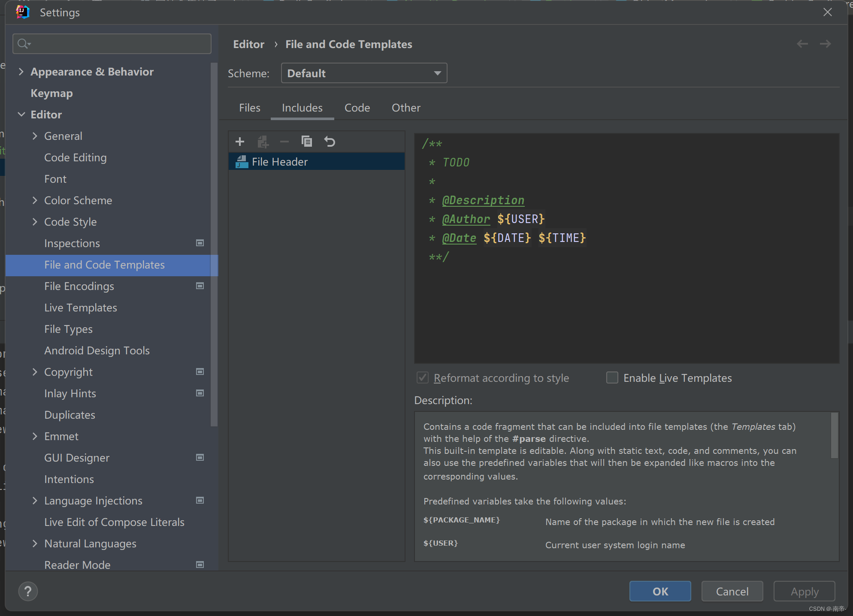Image resolution: width=853 pixels, height=616 pixels.
Task: Select File and Code Templates item
Action: [112, 265]
